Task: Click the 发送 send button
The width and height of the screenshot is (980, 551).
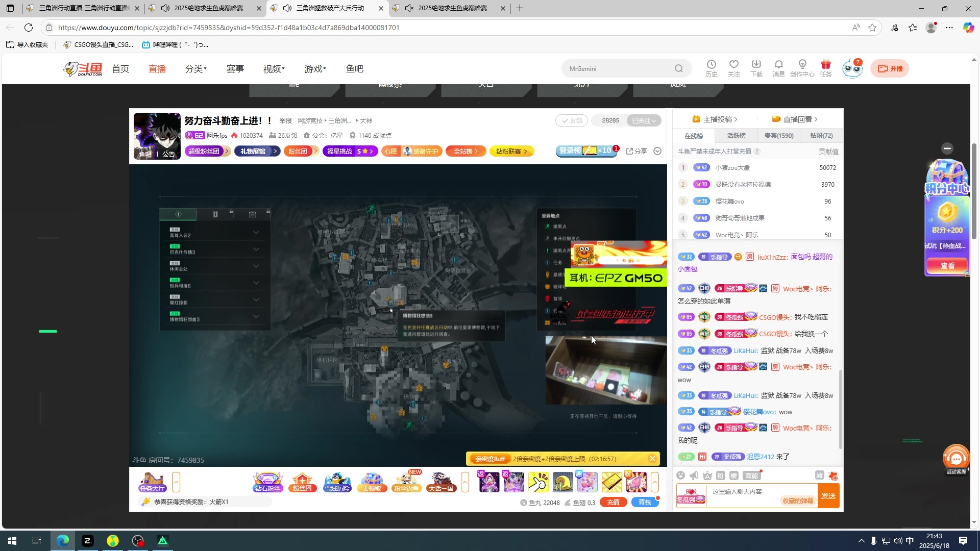Action: tap(828, 496)
